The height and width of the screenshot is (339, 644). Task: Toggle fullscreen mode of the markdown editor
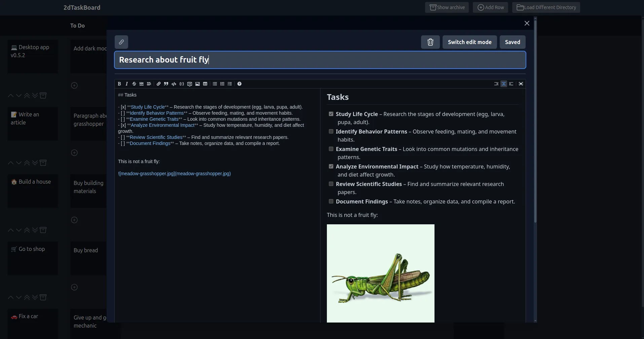point(521,84)
